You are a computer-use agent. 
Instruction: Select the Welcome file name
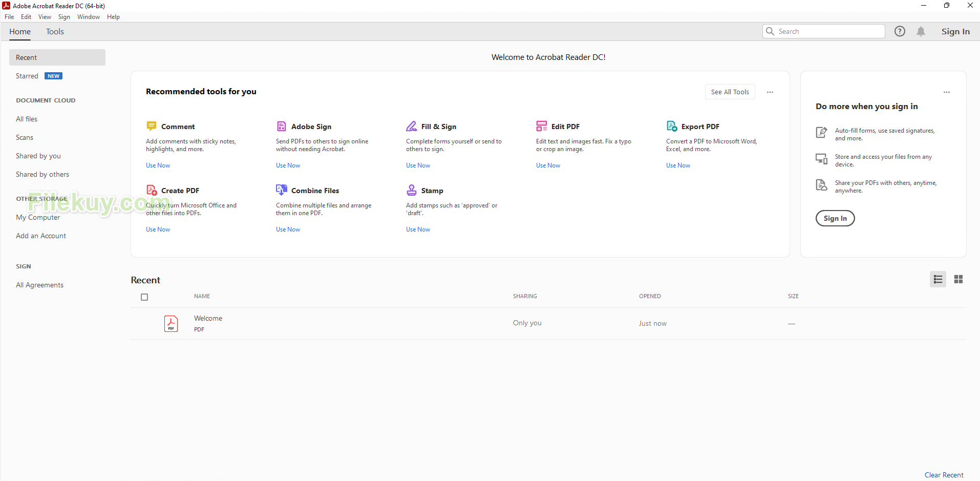tap(208, 318)
